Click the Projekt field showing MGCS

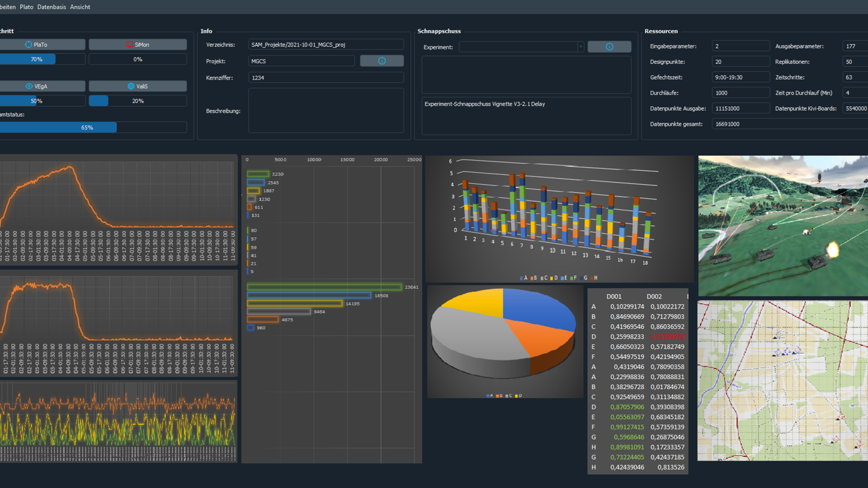click(301, 61)
